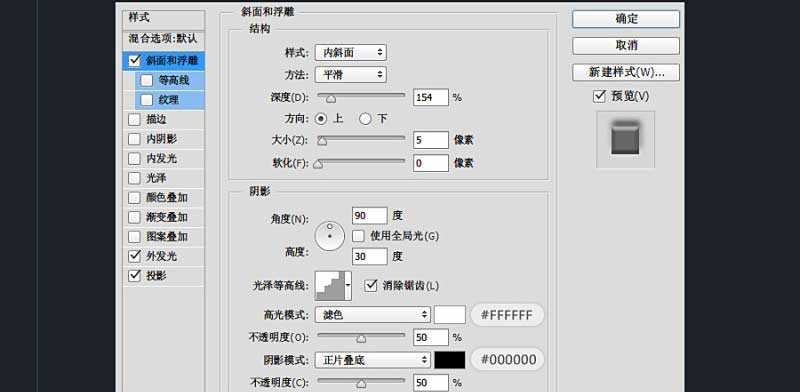The width and height of the screenshot is (800, 392).
Task: Click the 角度 field showing 90
Action: coord(369,215)
